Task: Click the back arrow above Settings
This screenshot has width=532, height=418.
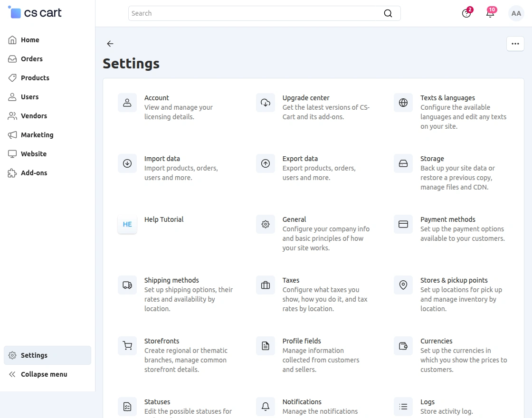Action: tap(110, 43)
